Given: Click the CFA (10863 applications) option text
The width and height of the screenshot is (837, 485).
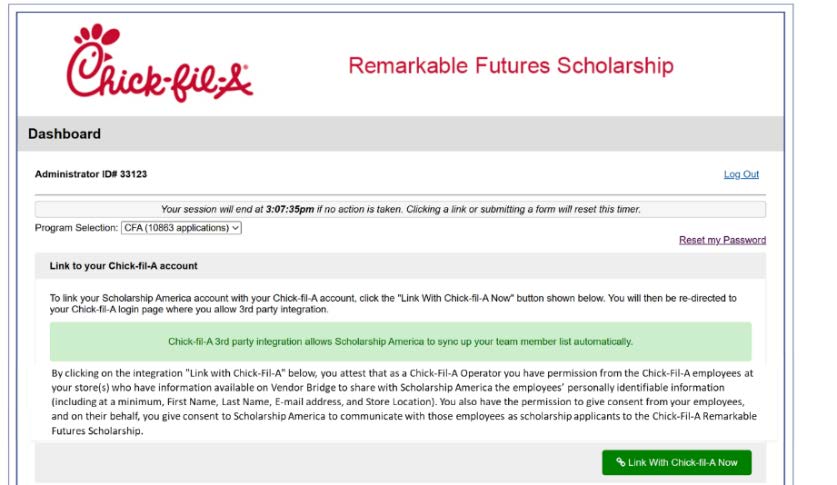Looking at the screenshot, I should 177,228.
